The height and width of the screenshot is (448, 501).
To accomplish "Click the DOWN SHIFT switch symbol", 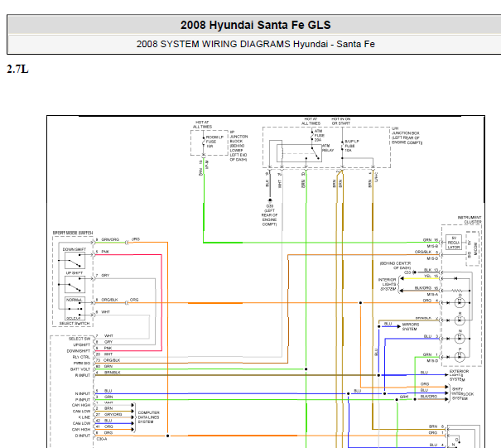I will point(75,260).
